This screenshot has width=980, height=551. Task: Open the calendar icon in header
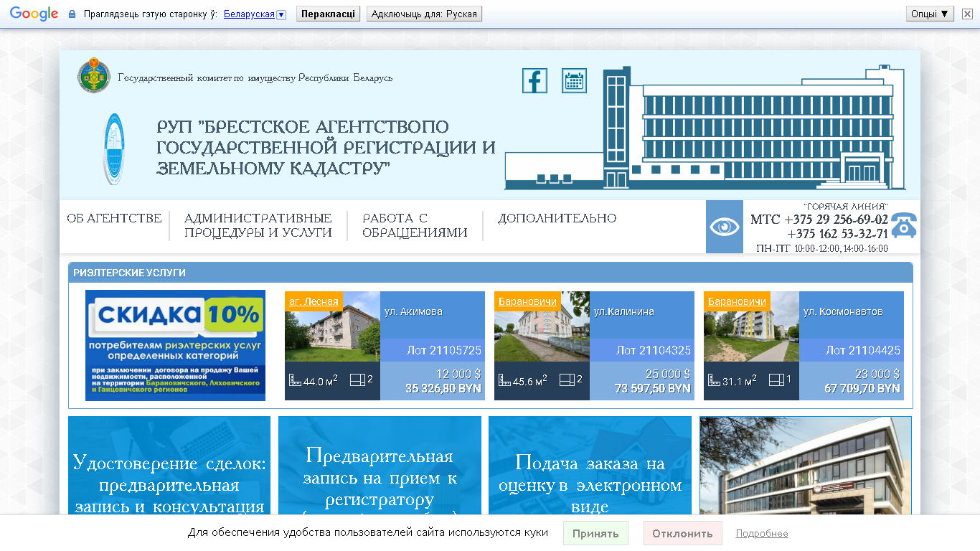[x=574, y=80]
